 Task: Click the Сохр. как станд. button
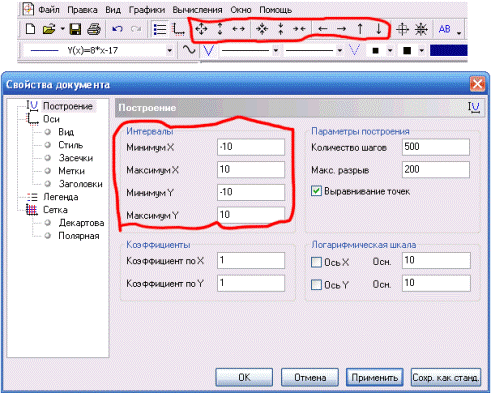[x=446, y=377]
